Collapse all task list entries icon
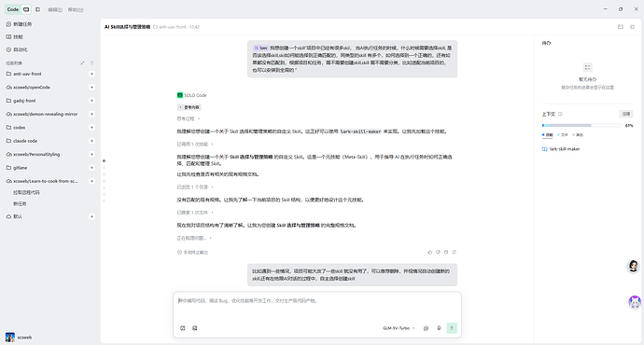 point(82,63)
